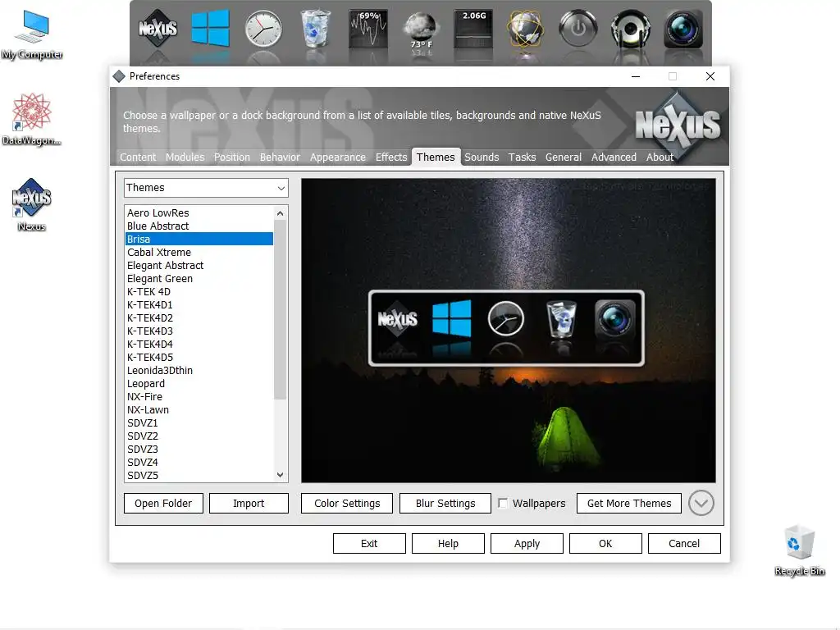Open the globe network icon in dock
The height and width of the screenshot is (630, 840).
click(526, 29)
